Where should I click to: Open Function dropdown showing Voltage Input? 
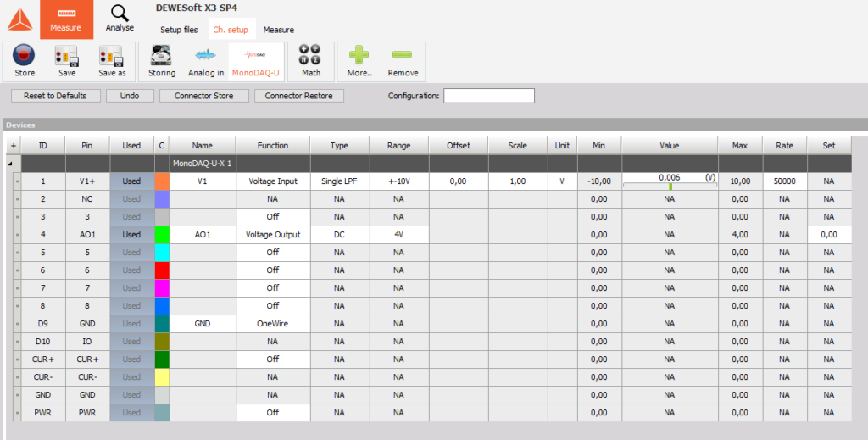(273, 181)
